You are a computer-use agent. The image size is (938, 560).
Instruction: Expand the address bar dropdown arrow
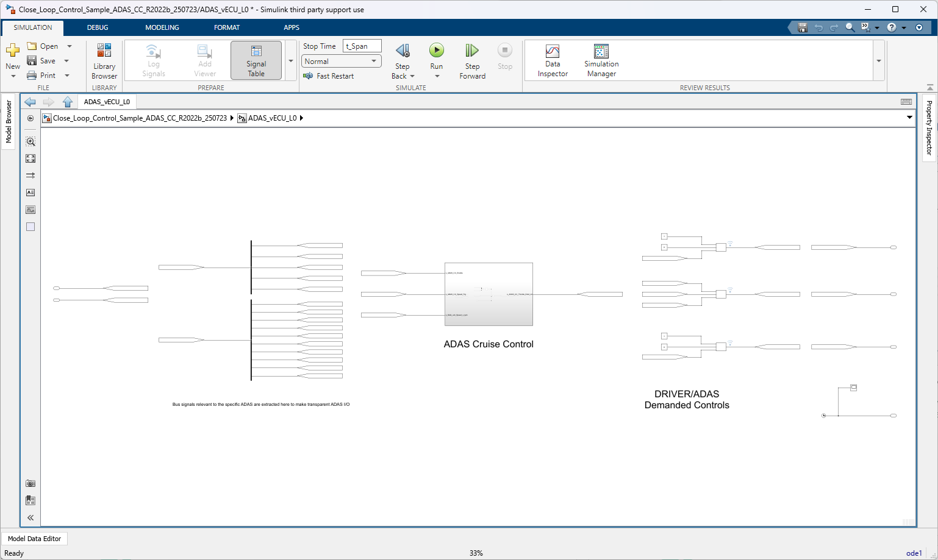tap(909, 118)
